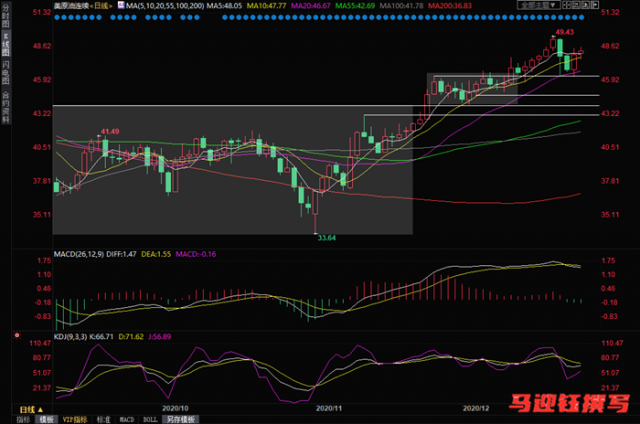The width and height of the screenshot is (640, 424).
Task: Click the red KDJ panel marker icon
Action: (x=17, y=335)
